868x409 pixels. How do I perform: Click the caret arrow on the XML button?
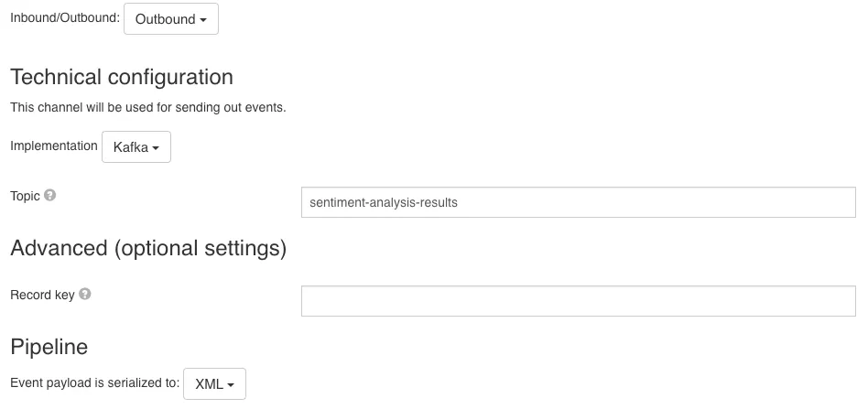231,385
